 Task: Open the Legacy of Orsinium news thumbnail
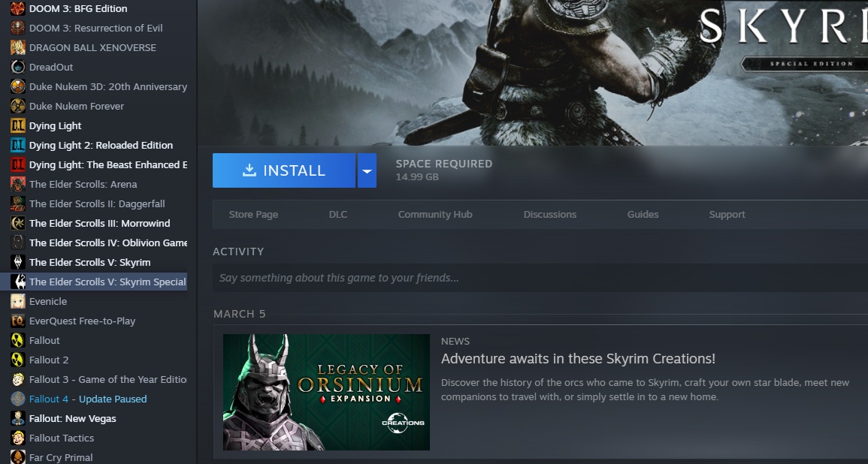coord(326,392)
